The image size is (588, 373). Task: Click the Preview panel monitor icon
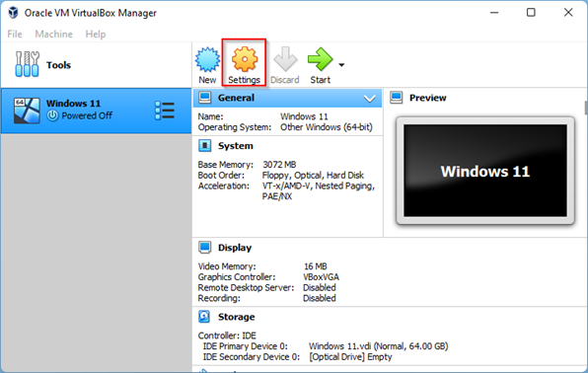tap(396, 98)
